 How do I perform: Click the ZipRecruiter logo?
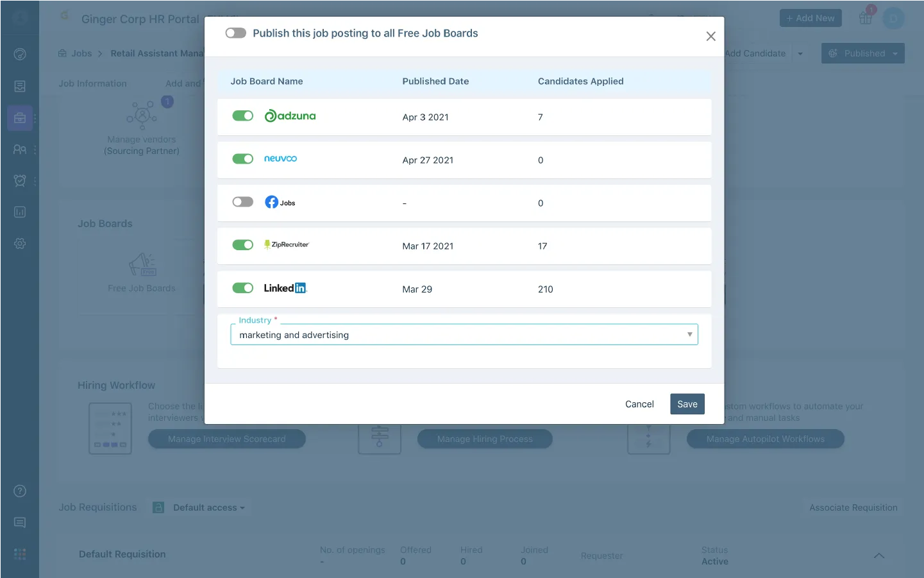pyautogui.click(x=287, y=244)
